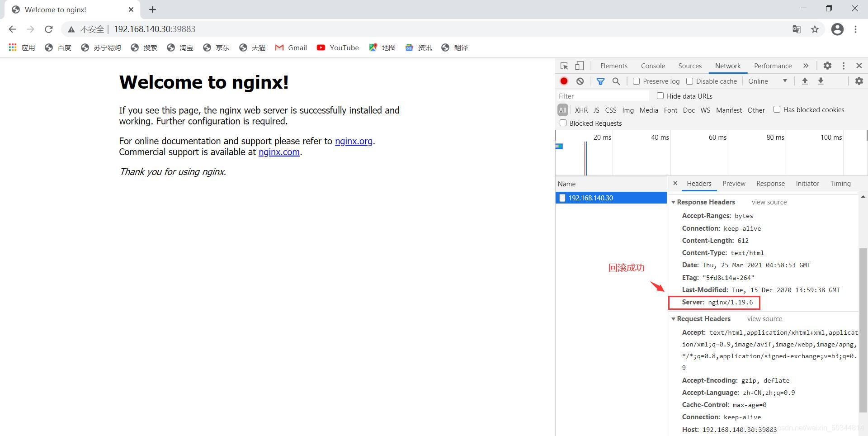This screenshot has width=868, height=436.
Task: Open the YouTube bookmark
Action: pyautogui.click(x=338, y=47)
